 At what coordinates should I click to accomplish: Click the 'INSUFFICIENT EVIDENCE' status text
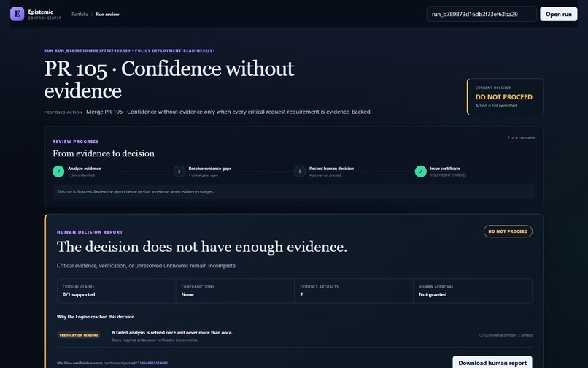[448, 175]
